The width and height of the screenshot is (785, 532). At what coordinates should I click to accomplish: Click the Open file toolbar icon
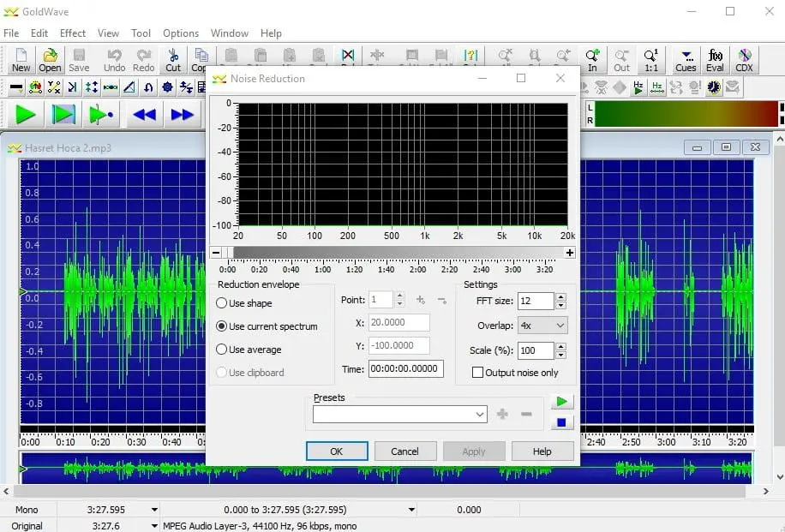pyautogui.click(x=50, y=60)
